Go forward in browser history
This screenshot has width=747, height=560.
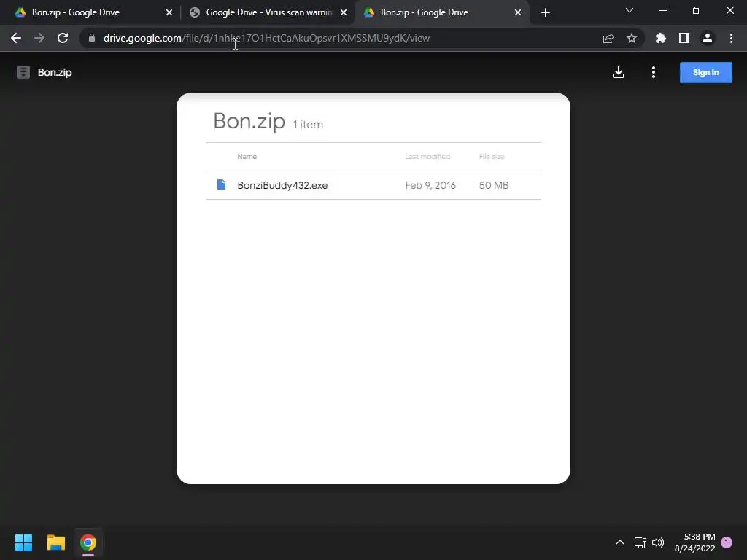(x=39, y=38)
